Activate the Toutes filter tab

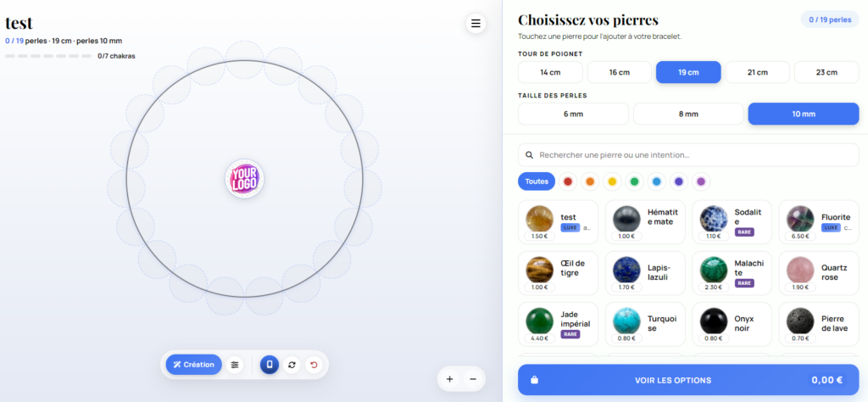[x=537, y=181]
